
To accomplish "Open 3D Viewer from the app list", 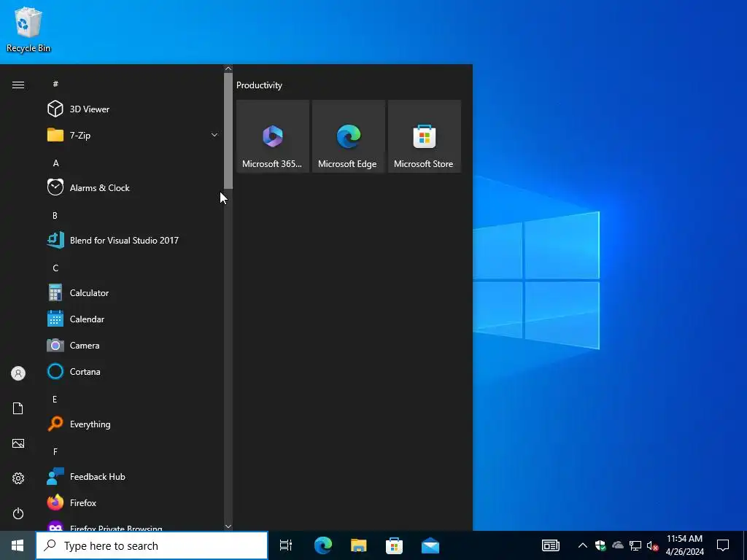I will [x=131, y=109].
